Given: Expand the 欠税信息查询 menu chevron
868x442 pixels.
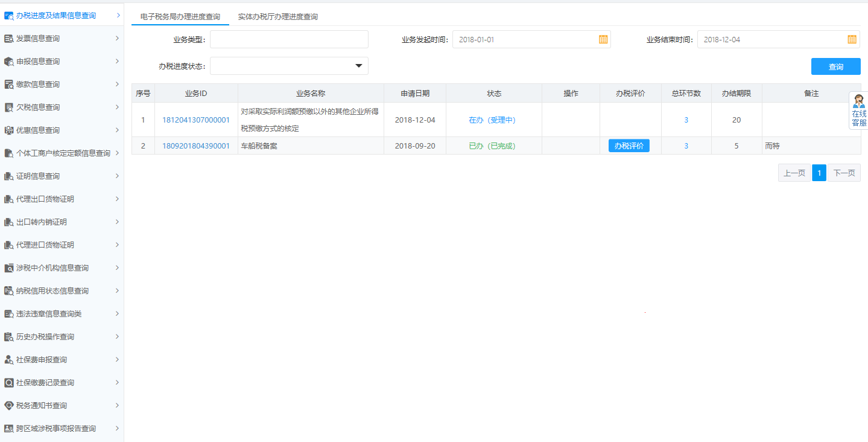Looking at the screenshot, I should [117, 107].
